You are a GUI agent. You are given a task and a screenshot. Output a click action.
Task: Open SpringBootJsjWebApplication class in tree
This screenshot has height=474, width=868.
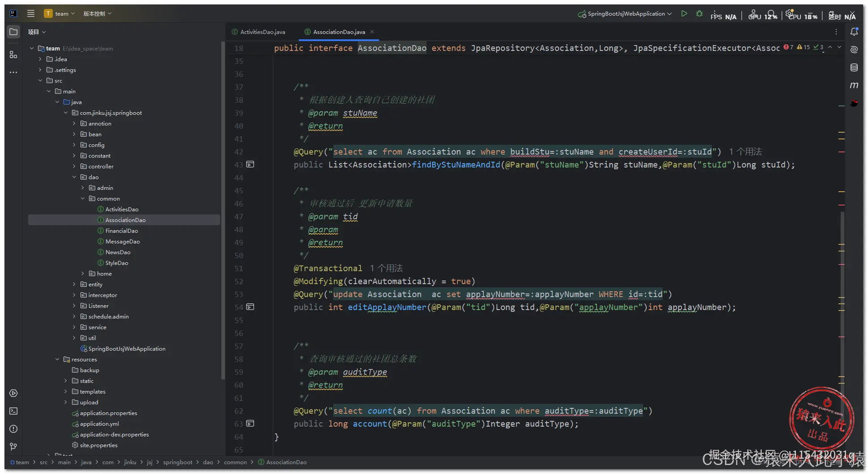(127, 348)
